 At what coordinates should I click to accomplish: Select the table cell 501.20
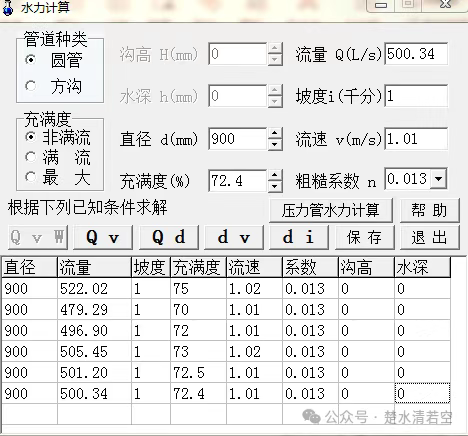click(x=94, y=373)
